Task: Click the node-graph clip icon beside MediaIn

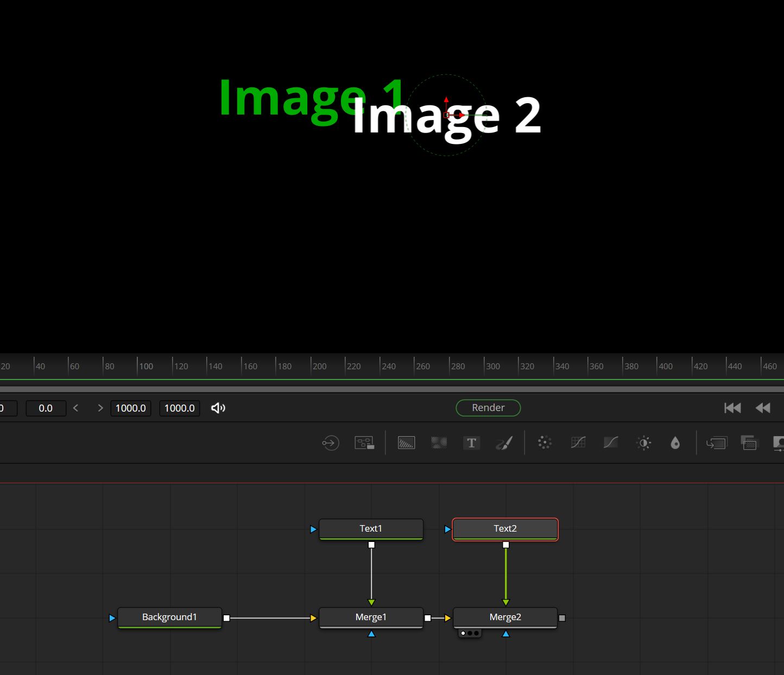Action: click(364, 443)
